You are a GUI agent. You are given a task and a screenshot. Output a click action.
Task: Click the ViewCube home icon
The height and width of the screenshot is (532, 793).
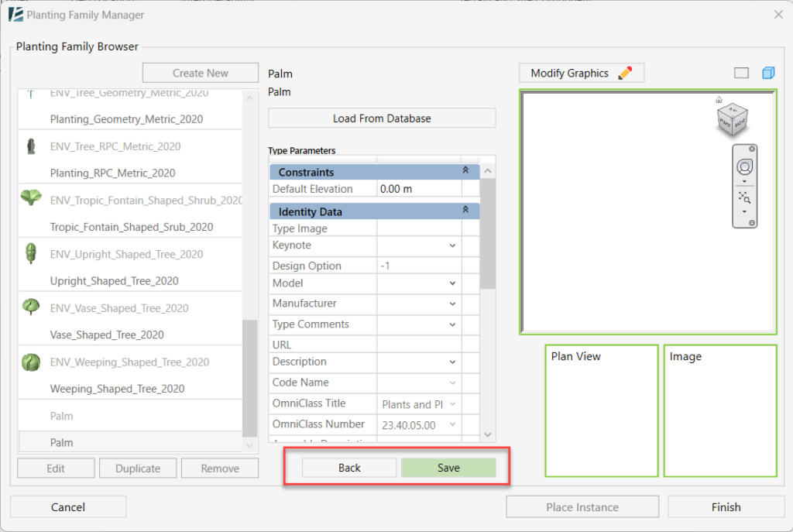[719, 100]
